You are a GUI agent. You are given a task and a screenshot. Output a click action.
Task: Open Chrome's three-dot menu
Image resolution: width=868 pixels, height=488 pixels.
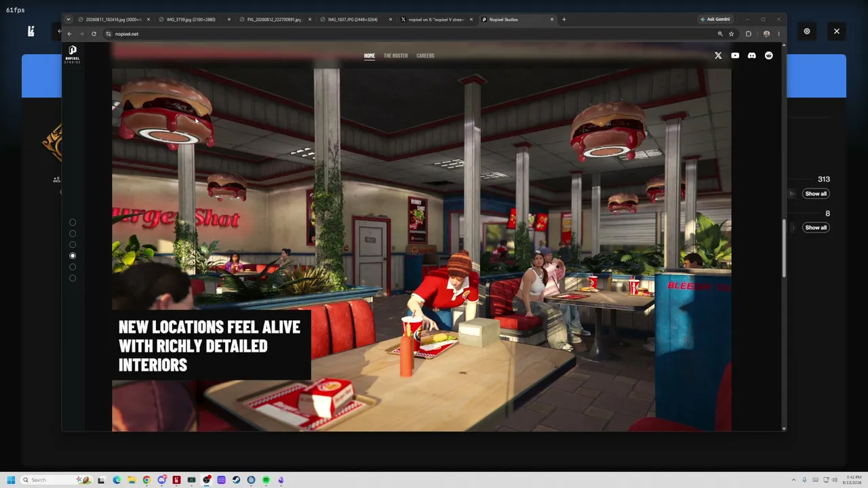click(x=778, y=34)
